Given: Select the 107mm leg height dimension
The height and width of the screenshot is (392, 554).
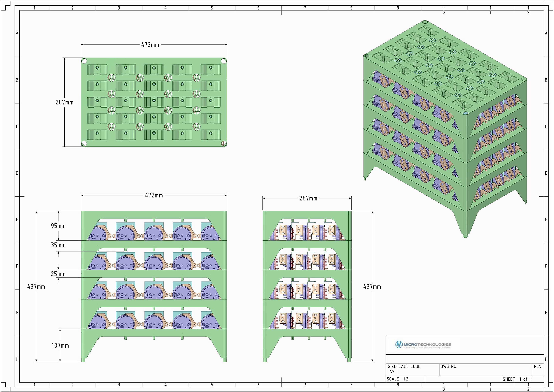Looking at the screenshot, I should pos(60,346).
